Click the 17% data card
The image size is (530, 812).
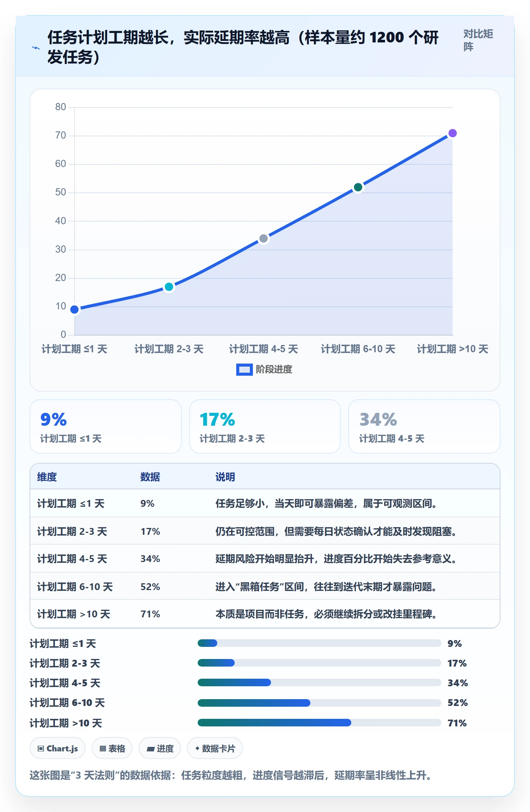(x=265, y=426)
